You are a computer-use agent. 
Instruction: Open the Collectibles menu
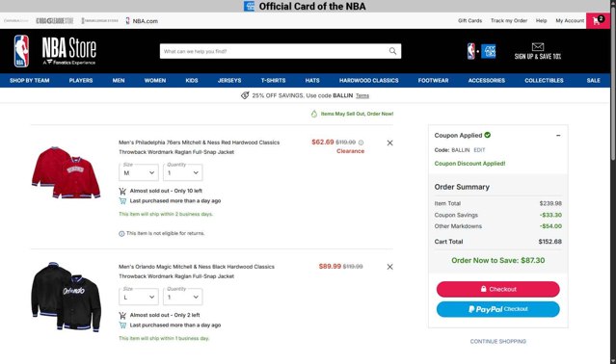point(544,81)
